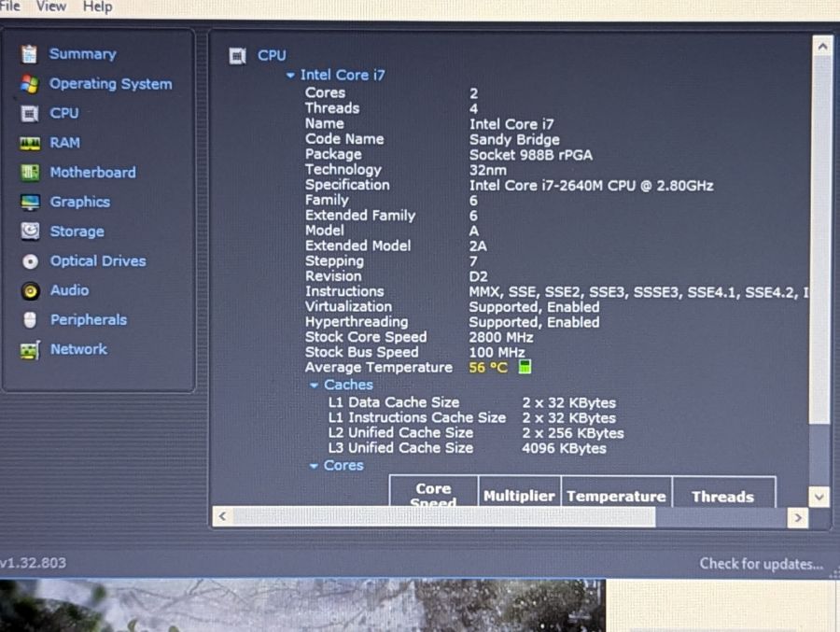Collapse the Caches section arrow
The height and width of the screenshot is (632, 840).
(314, 385)
